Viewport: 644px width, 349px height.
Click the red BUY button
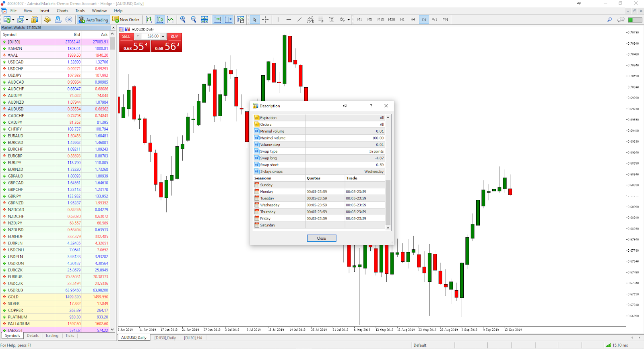pos(174,36)
